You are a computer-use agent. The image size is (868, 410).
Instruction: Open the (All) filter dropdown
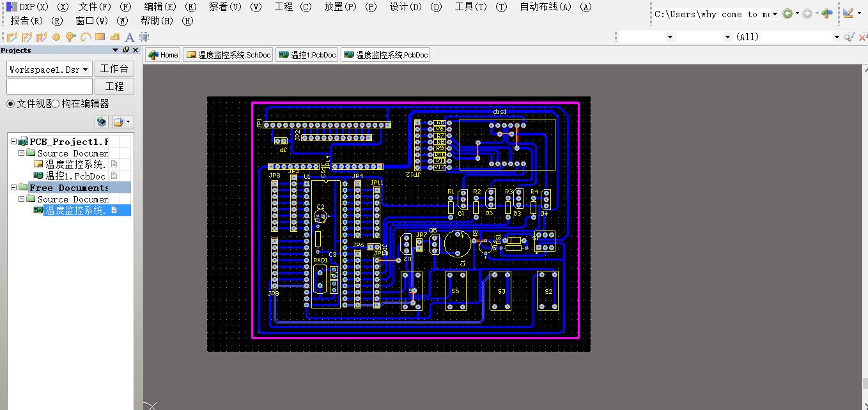(836, 37)
